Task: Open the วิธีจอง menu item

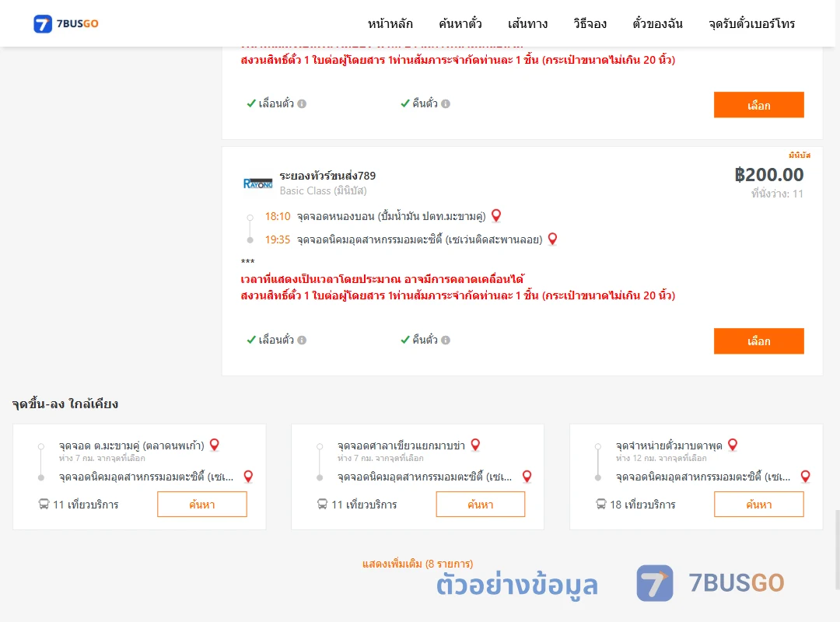Action: pyautogui.click(x=590, y=23)
